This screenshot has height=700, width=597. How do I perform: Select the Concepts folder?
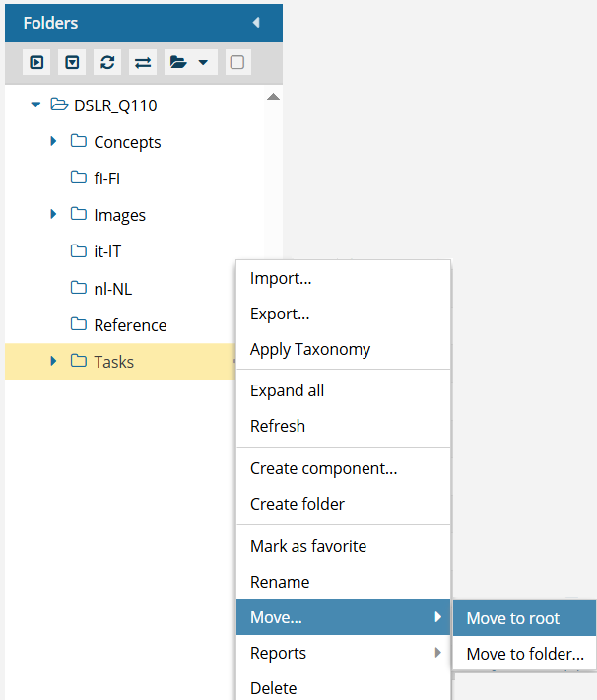(x=127, y=142)
